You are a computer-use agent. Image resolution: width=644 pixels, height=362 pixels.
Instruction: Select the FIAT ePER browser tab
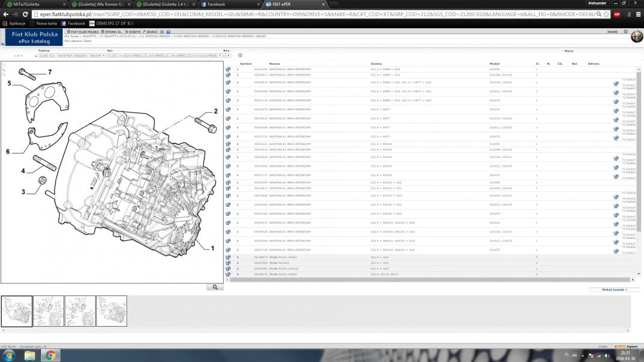(x=295, y=4)
